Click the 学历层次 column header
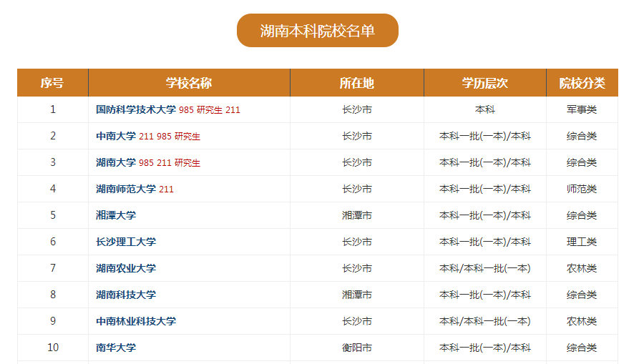Viewport: 644px width, 364px height. click(485, 83)
